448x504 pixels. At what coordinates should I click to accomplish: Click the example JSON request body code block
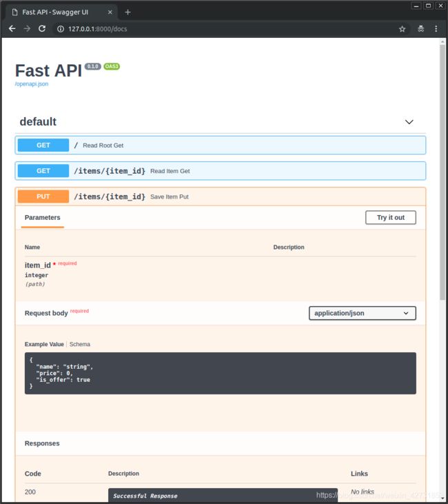pos(221,373)
